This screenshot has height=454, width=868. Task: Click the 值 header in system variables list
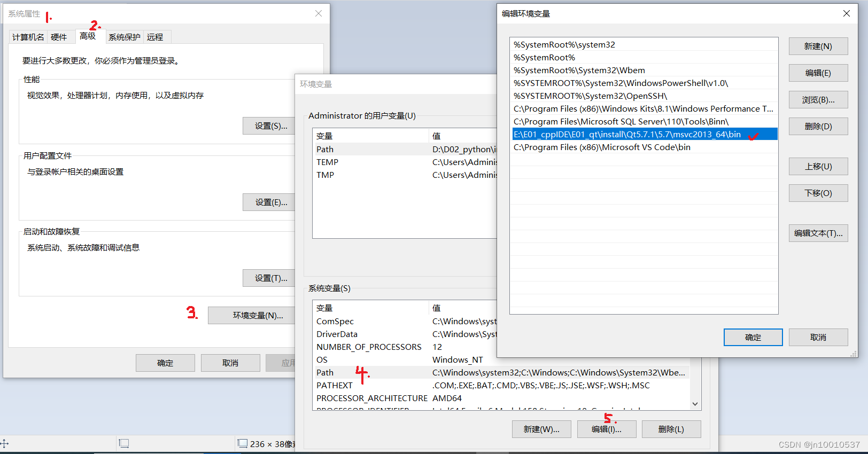[x=463, y=308]
